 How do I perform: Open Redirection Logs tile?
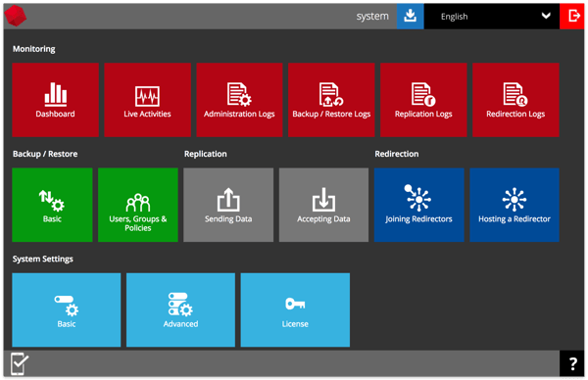click(x=515, y=100)
